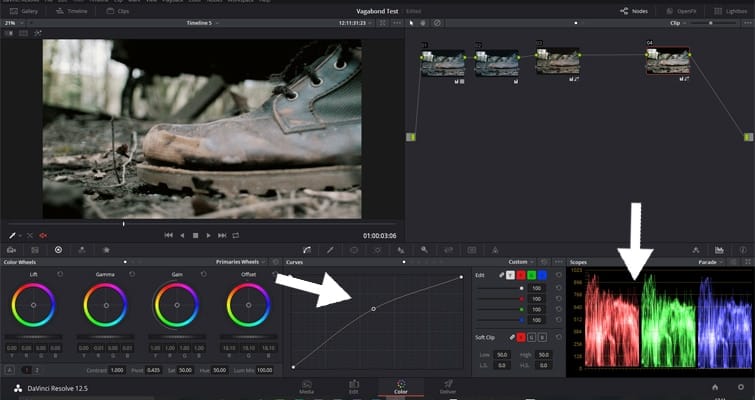Viewport: 755px width, 400px height.
Task: Click the play button in transport controls
Action: click(208, 235)
